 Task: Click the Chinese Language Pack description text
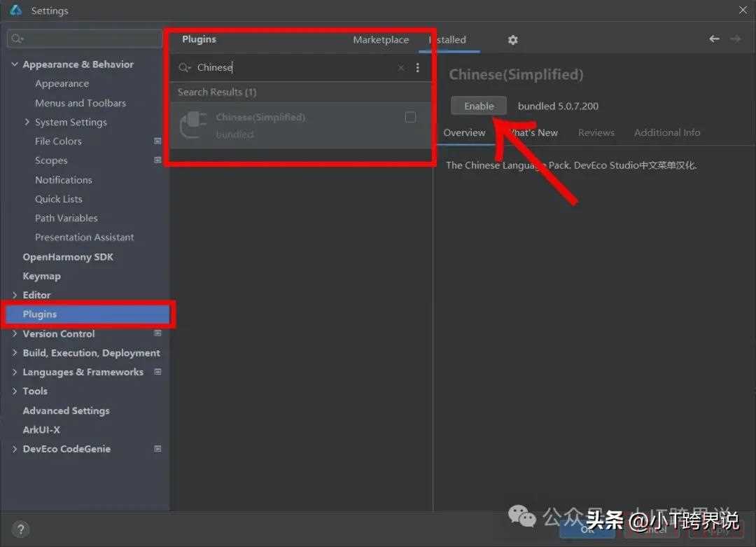point(571,165)
